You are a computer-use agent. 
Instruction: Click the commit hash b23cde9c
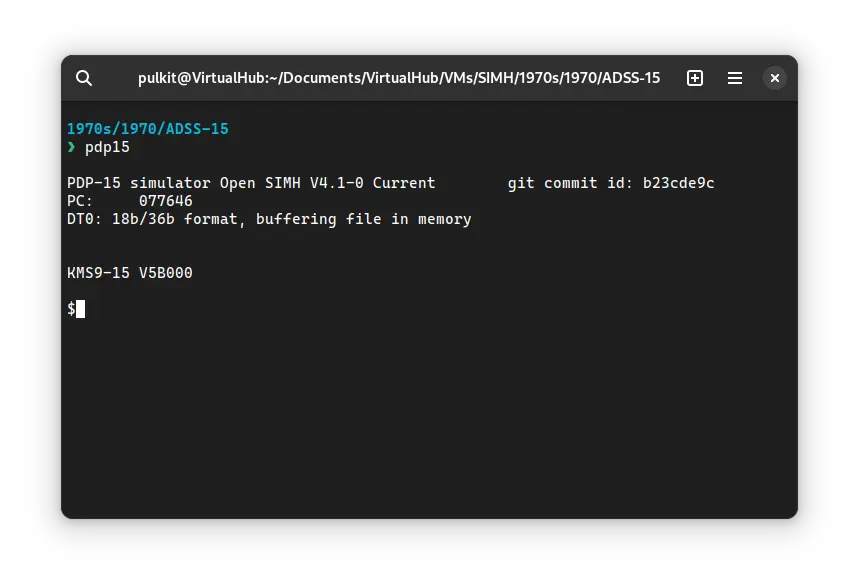[678, 183]
